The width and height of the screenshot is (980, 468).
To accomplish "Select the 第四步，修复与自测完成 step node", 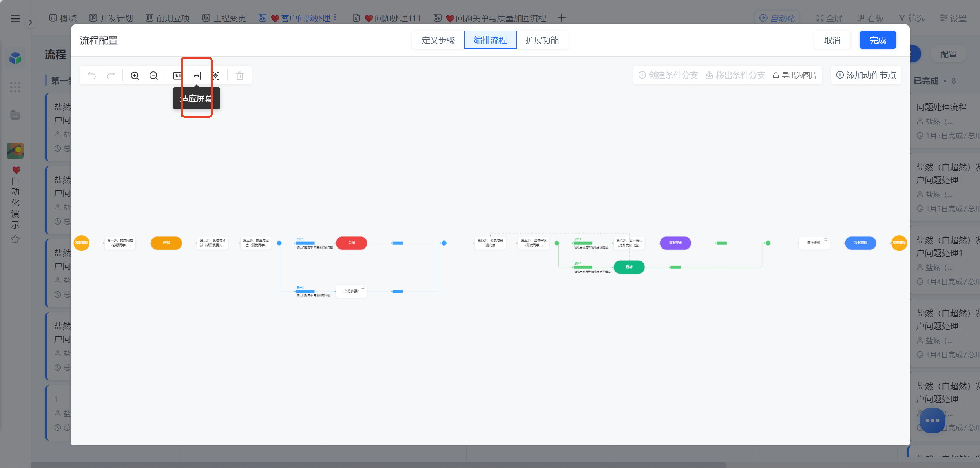I will click(490, 243).
